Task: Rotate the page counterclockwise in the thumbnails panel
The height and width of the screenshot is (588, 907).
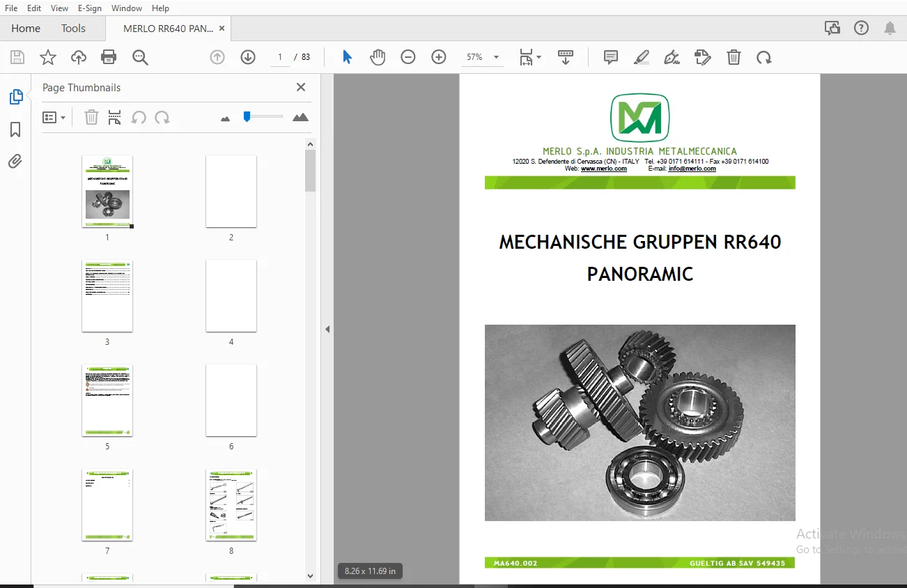Action: 139,117
